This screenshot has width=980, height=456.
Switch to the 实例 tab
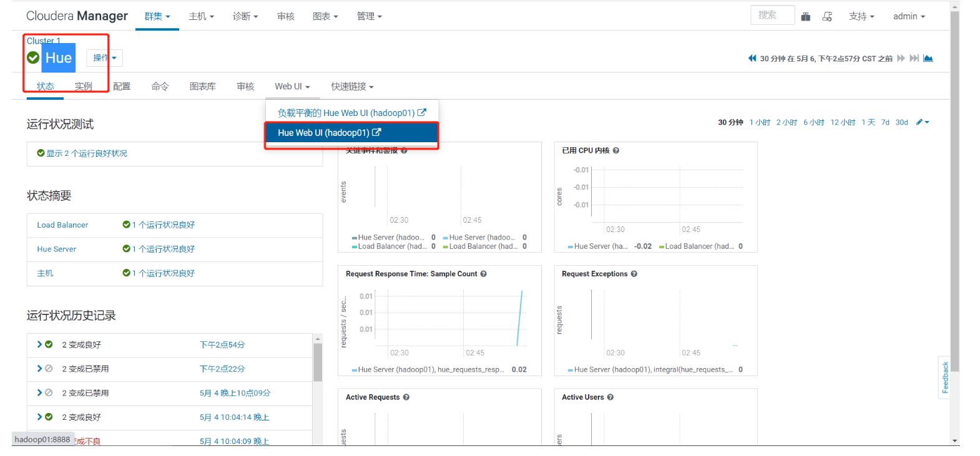(x=83, y=87)
